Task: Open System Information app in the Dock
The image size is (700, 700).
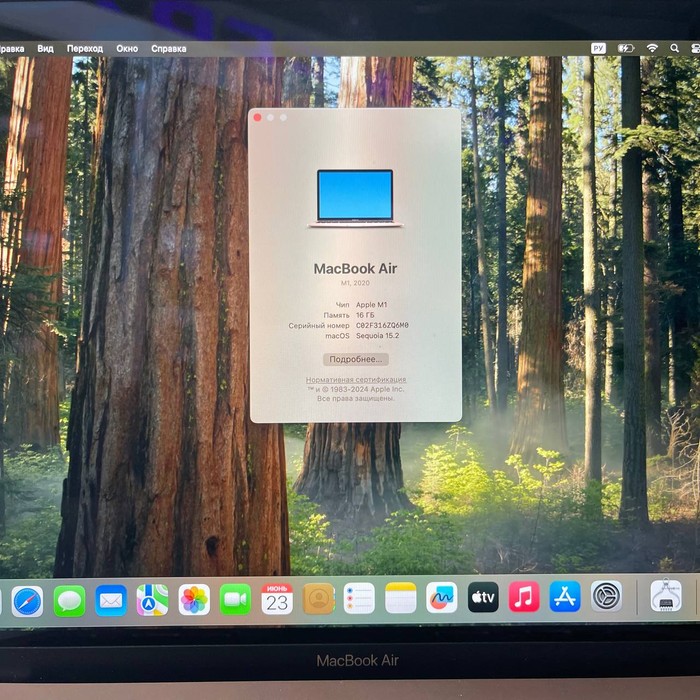Action: coord(666,595)
